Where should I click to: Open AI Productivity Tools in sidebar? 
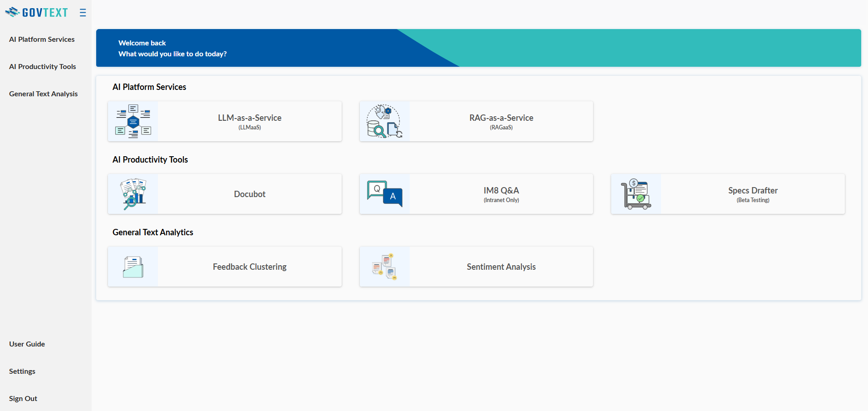point(43,67)
